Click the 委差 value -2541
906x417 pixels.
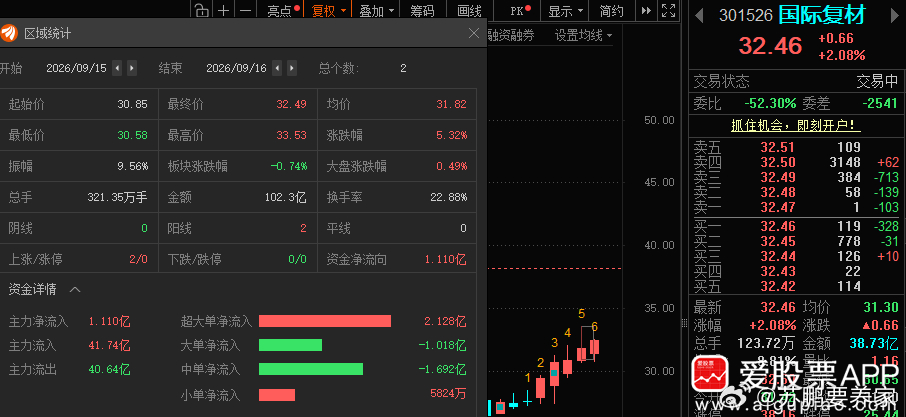(x=880, y=104)
